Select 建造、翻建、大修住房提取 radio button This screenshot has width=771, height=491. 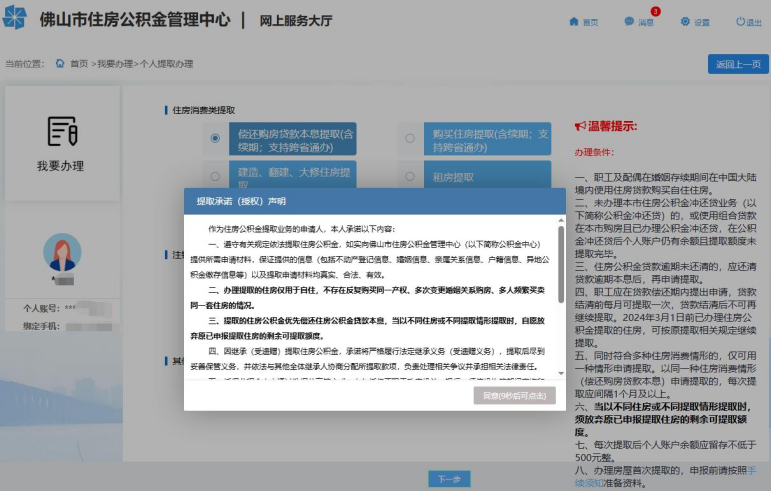pos(215,176)
